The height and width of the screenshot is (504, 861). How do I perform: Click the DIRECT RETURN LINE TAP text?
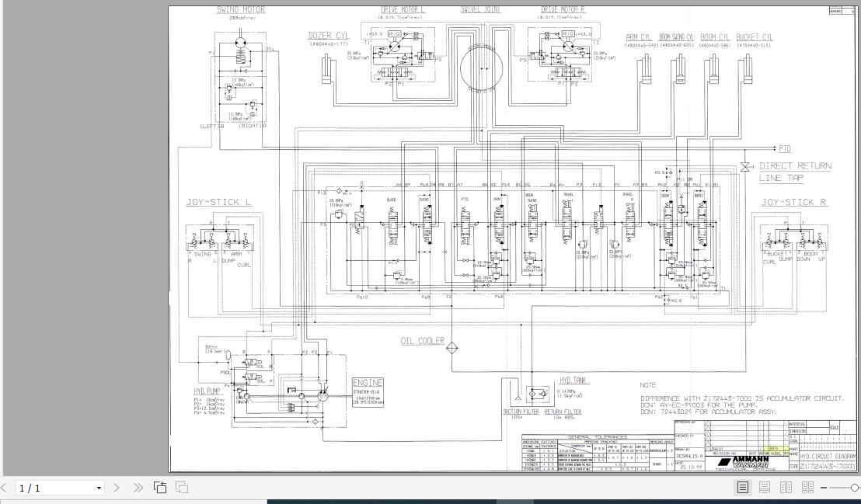pyautogui.click(x=795, y=172)
